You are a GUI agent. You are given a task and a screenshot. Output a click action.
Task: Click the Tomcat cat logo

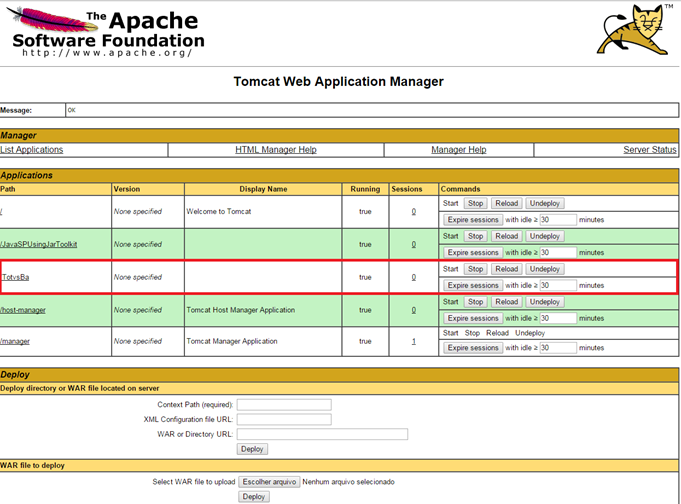[635, 30]
